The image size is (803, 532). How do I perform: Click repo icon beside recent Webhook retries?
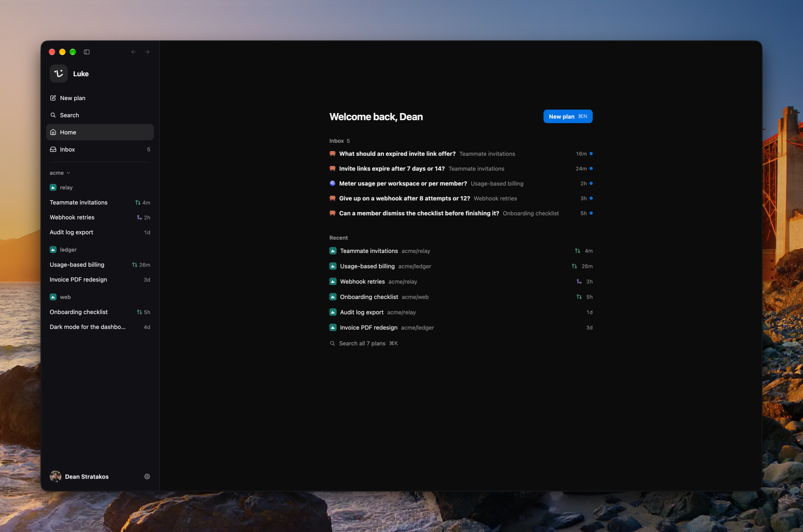(x=333, y=282)
